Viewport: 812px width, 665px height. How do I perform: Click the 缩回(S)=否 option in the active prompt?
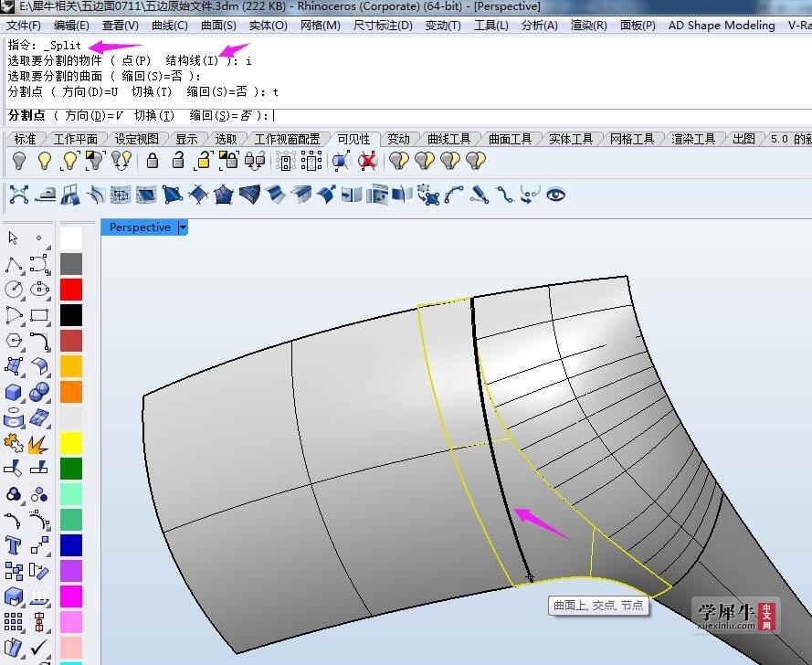pyautogui.click(x=220, y=115)
